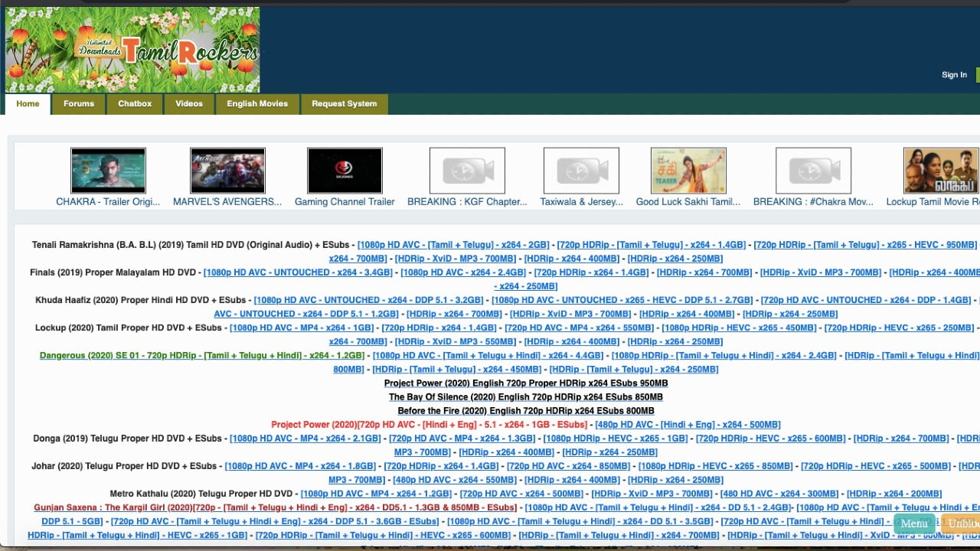This screenshot has height=551, width=980.
Task: Open the Good Luck Sakhi teaser thumbnail
Action: click(x=688, y=171)
